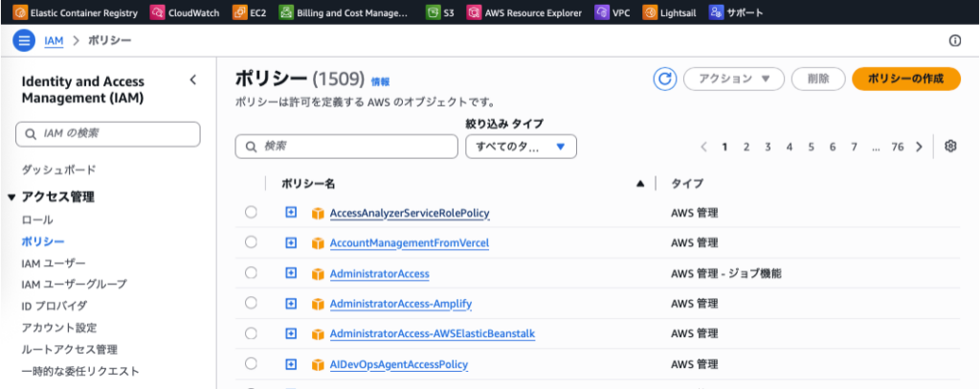Click the orange box icon for AdministratorAccess
The height and width of the screenshot is (389, 980).
pyautogui.click(x=318, y=273)
